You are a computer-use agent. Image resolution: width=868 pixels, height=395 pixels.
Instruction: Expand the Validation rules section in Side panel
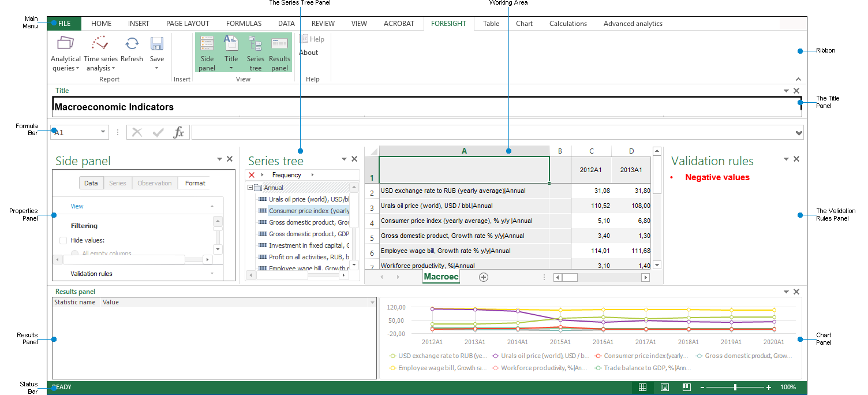pos(212,273)
